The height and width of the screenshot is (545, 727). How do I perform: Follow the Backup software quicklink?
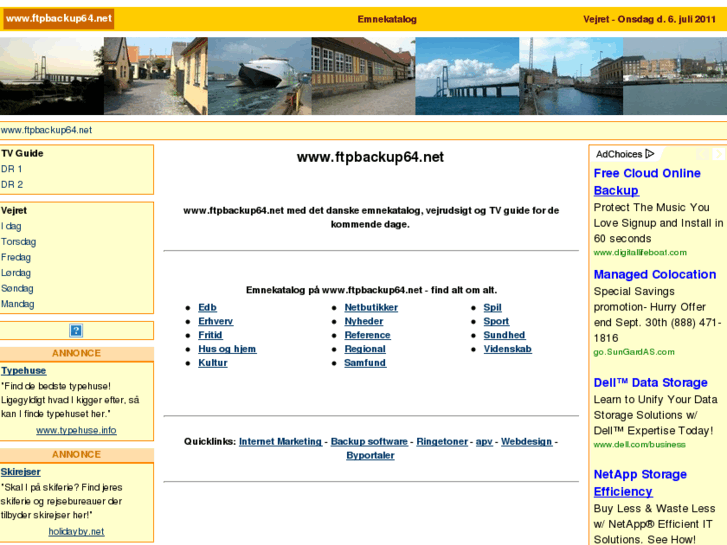click(x=369, y=442)
